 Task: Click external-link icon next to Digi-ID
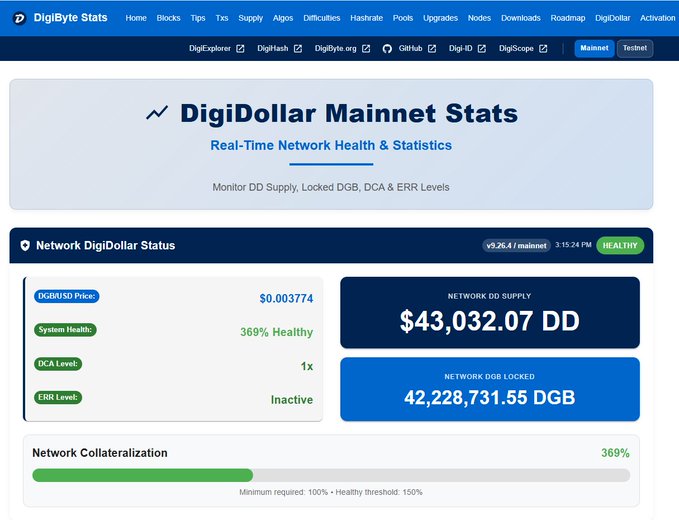(482, 48)
